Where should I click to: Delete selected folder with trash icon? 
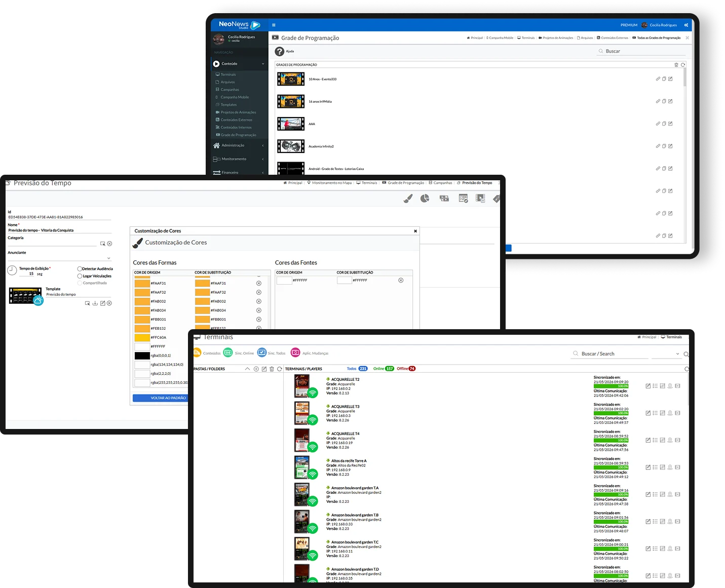click(x=272, y=369)
